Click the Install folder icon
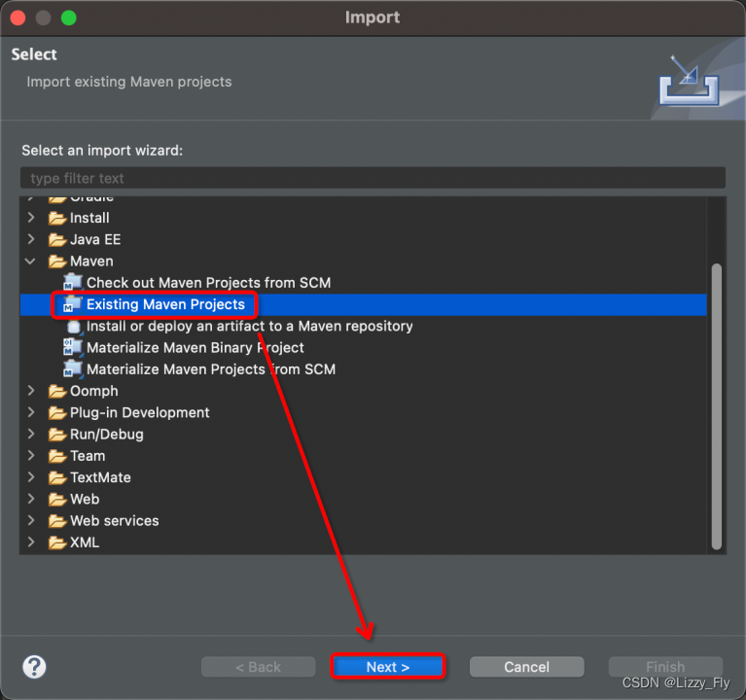 pos(57,218)
